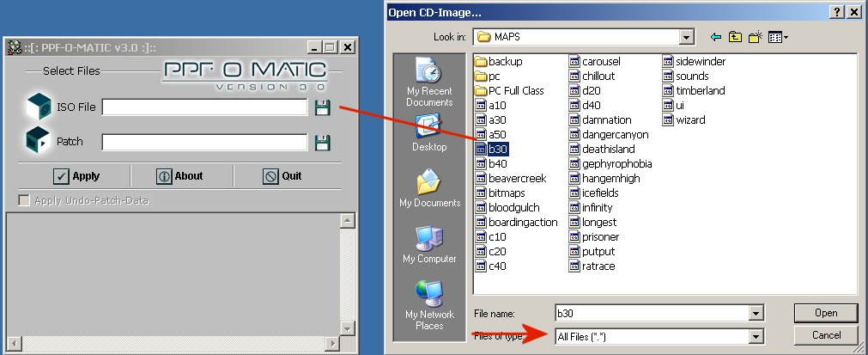868x355 pixels.
Task: Select the a10 file
Action: pyautogui.click(x=490, y=105)
